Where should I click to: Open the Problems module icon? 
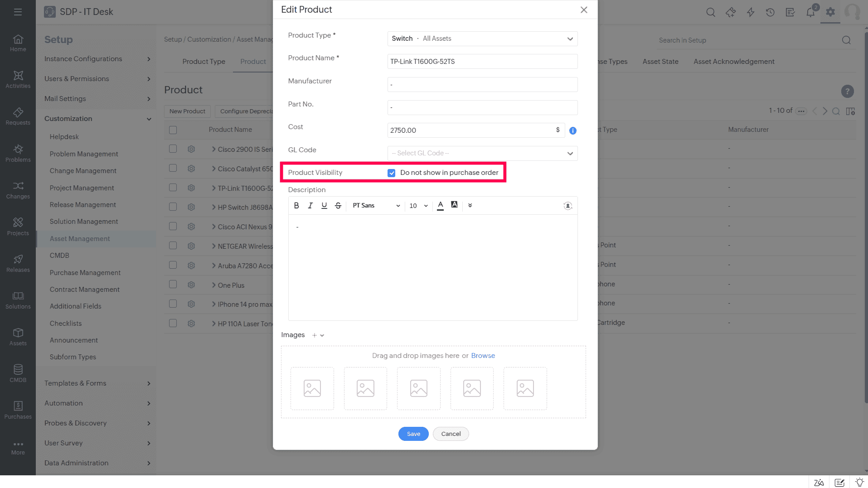point(18,153)
